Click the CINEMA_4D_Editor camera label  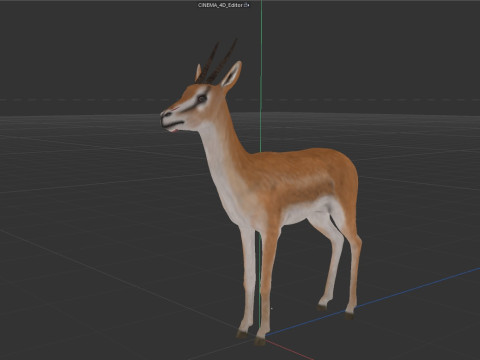220,5
